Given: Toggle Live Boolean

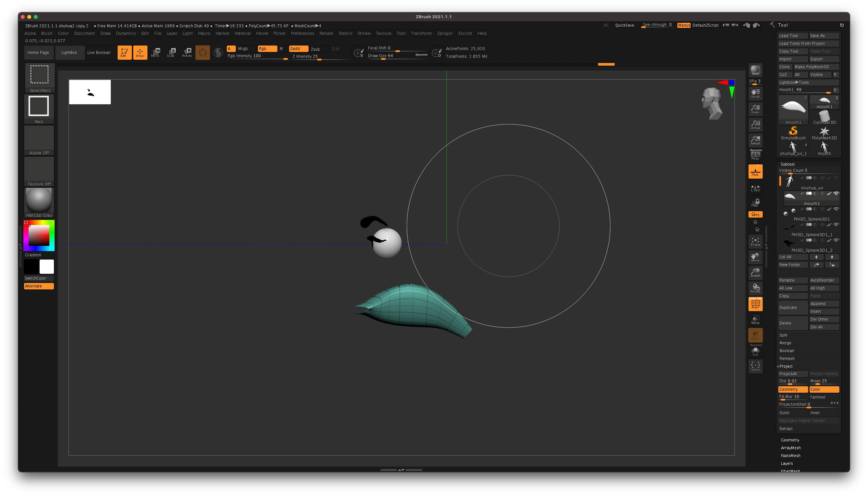Looking at the screenshot, I should click(x=99, y=53).
